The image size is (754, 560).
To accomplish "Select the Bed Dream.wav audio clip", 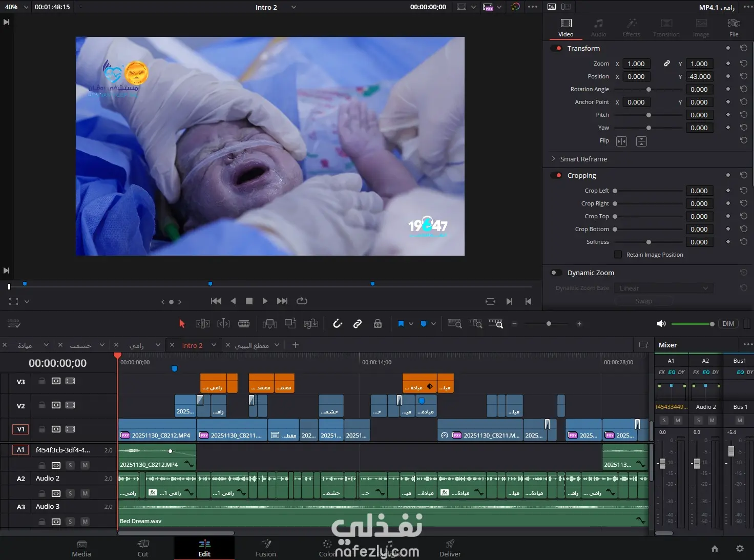I will point(383,514).
